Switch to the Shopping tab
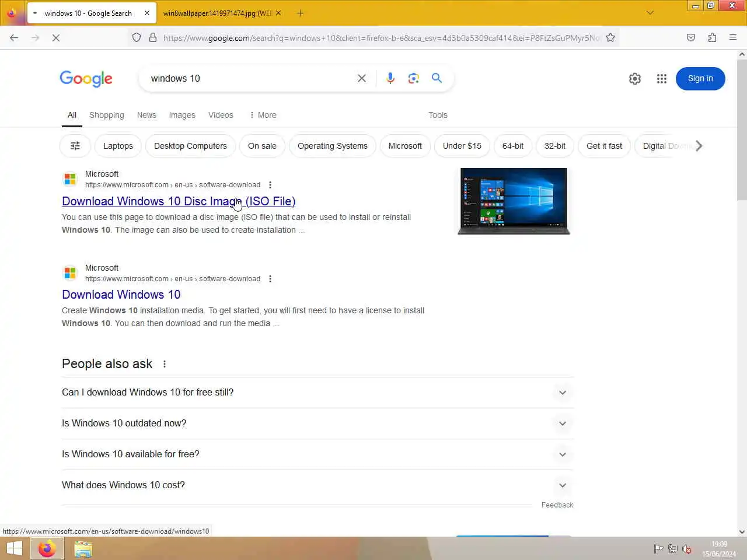 click(107, 115)
